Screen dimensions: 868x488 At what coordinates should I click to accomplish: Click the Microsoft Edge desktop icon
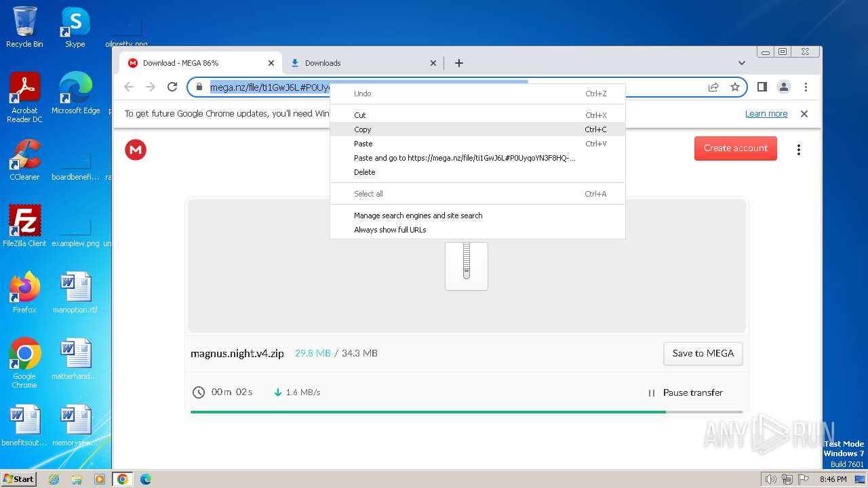click(75, 93)
